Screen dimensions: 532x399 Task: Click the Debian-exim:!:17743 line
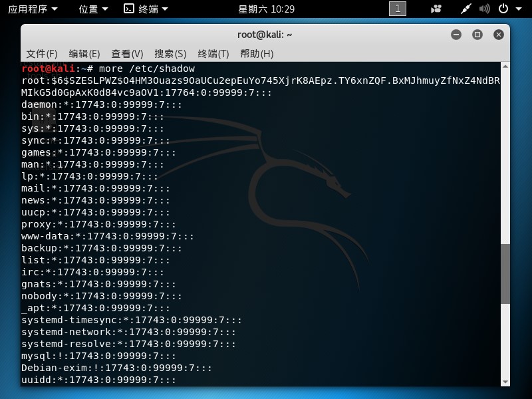pos(117,368)
